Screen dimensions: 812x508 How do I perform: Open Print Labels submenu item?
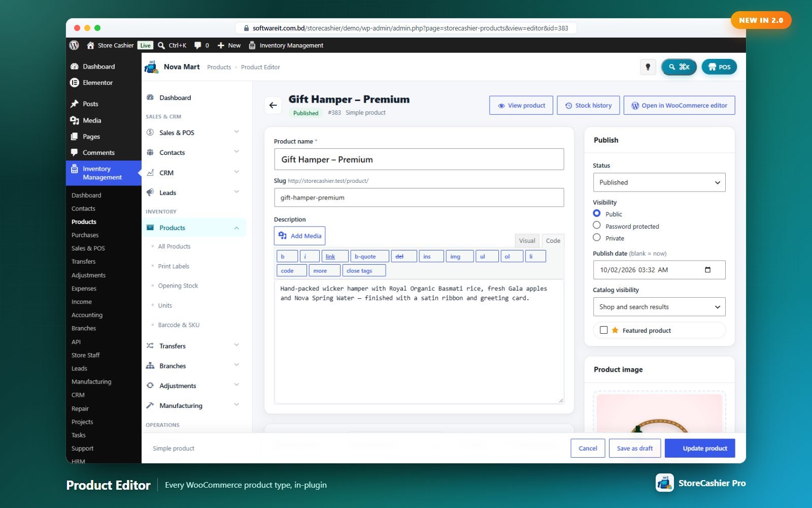174,266
